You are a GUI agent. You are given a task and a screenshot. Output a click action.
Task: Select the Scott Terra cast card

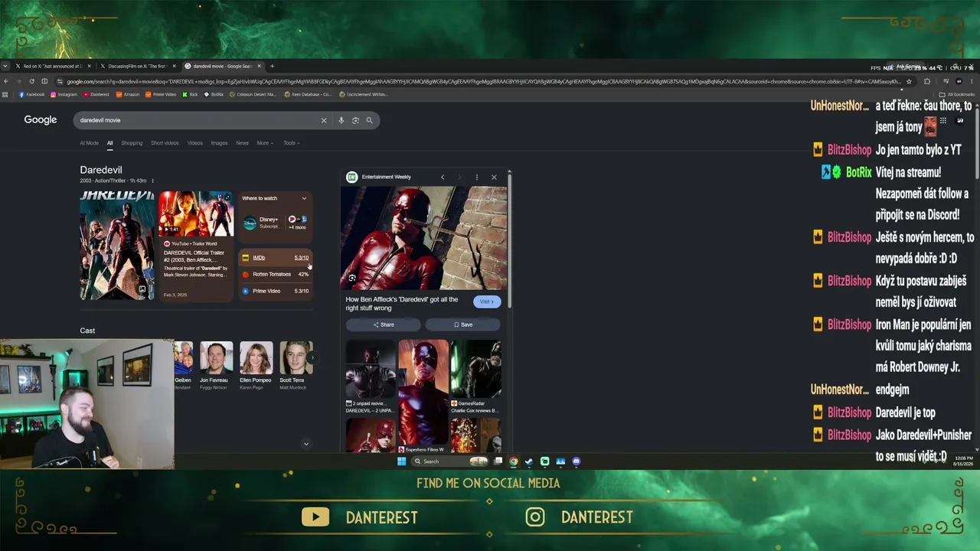[x=296, y=367]
